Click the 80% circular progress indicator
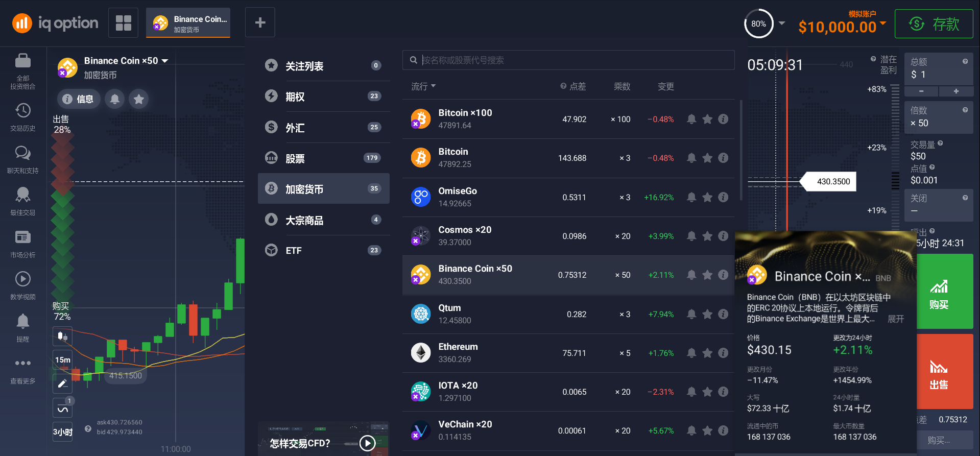980x456 pixels. (758, 23)
